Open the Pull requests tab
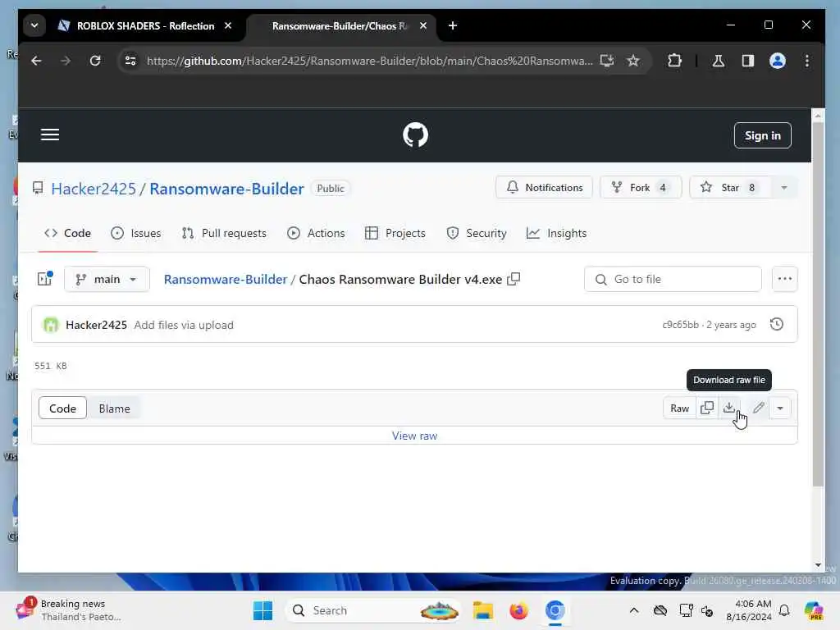This screenshot has width=840, height=630. 224,233
